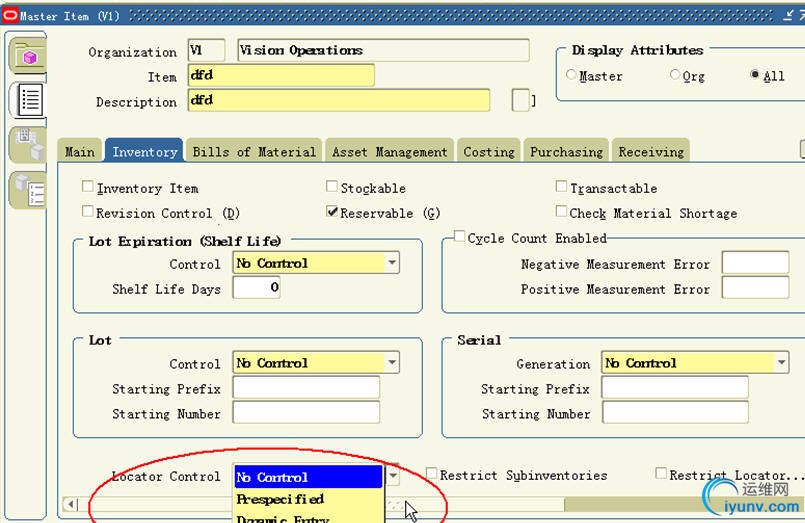Check the Restrict Subinventories checkbox

(x=431, y=473)
